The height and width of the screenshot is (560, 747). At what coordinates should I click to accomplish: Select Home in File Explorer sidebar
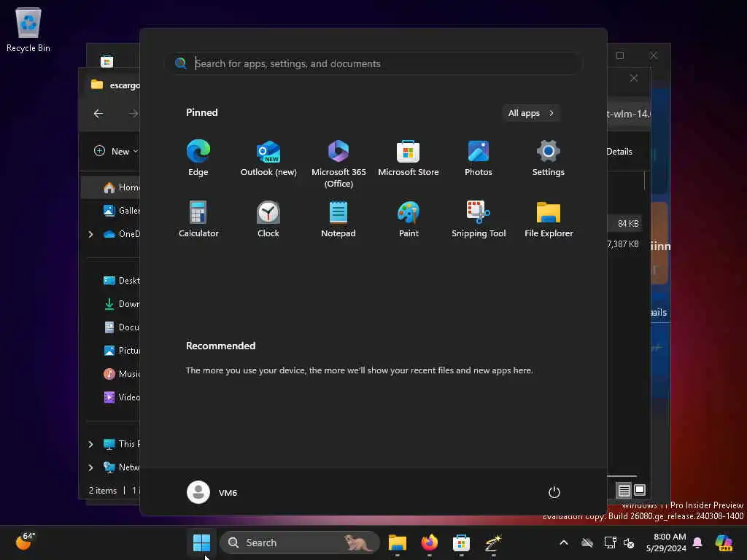click(111, 187)
